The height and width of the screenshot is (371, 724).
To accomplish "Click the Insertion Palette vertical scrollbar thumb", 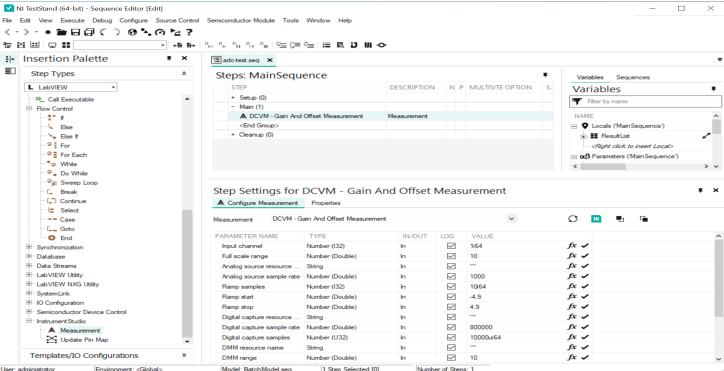I will pyautogui.click(x=187, y=273).
